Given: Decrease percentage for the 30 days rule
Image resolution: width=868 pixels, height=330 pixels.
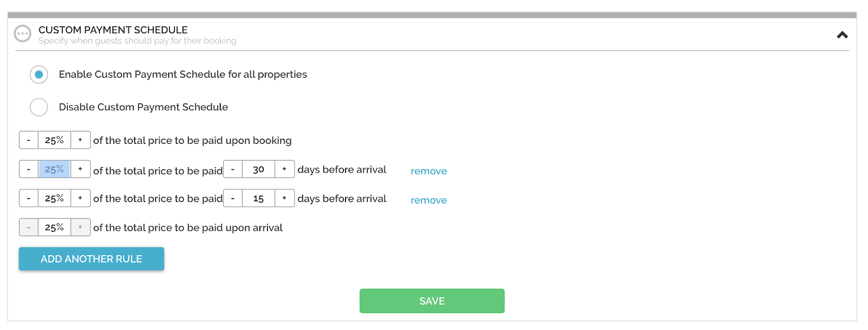Looking at the screenshot, I should [x=29, y=169].
